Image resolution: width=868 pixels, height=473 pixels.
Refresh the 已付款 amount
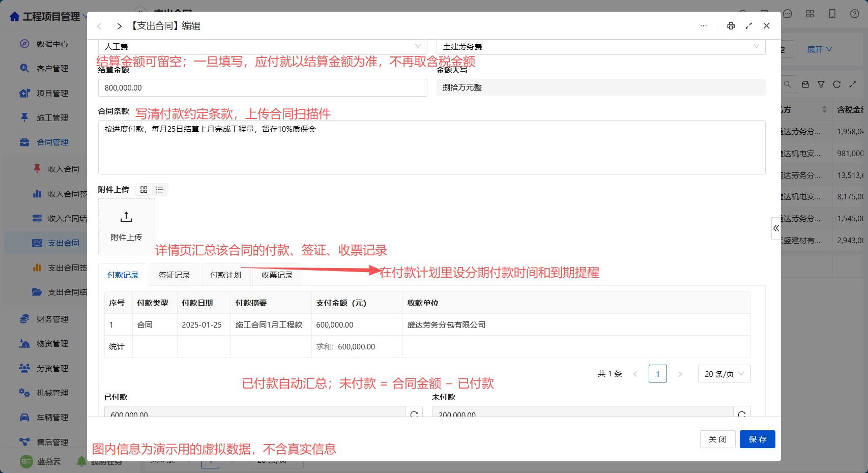point(414,414)
